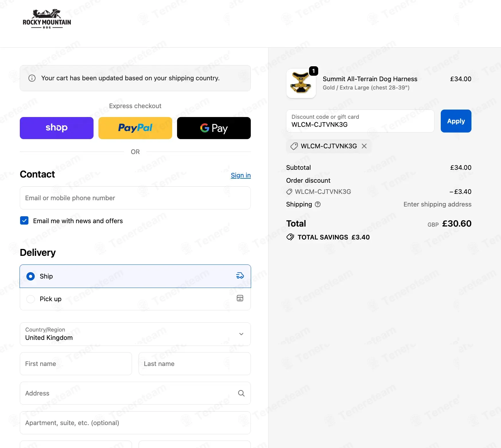
Task: Open the Country/Region dropdown
Action: coord(135,334)
